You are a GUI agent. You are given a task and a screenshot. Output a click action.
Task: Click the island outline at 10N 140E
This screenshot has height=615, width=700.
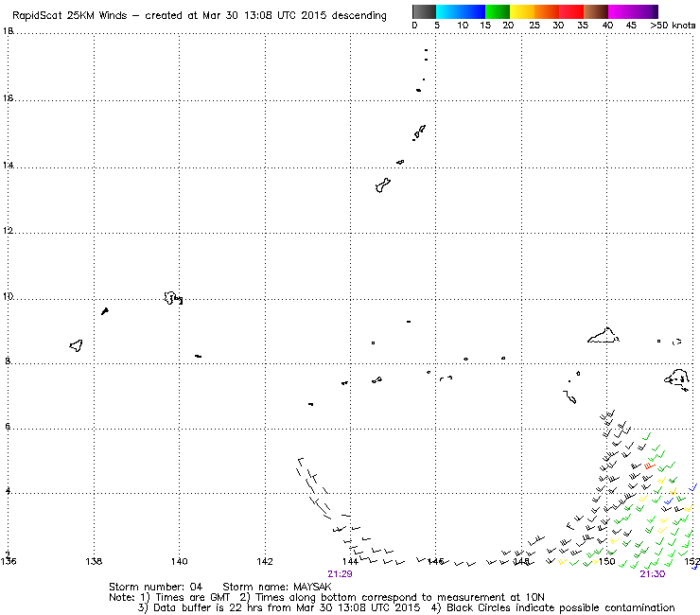173,298
